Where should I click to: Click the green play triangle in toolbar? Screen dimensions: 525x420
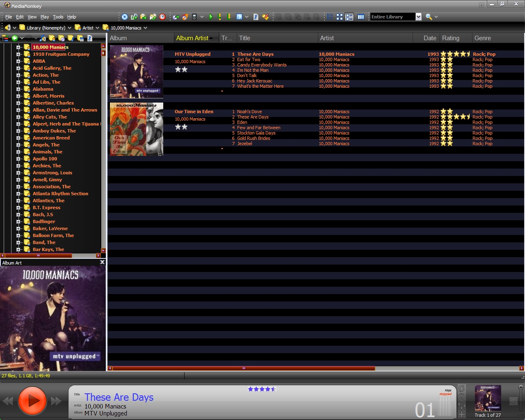point(211,17)
